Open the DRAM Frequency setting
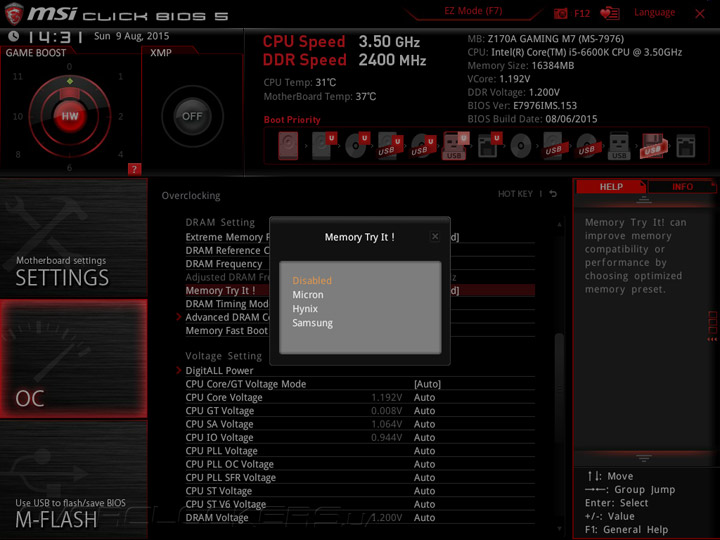The image size is (720, 540). coord(224,264)
